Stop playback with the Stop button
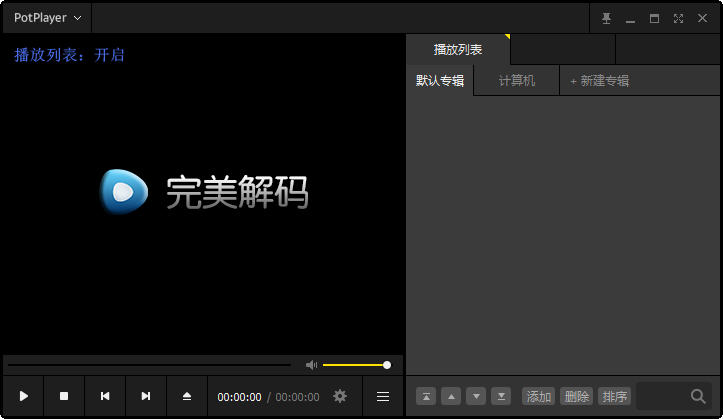723x419 pixels. pyautogui.click(x=64, y=396)
